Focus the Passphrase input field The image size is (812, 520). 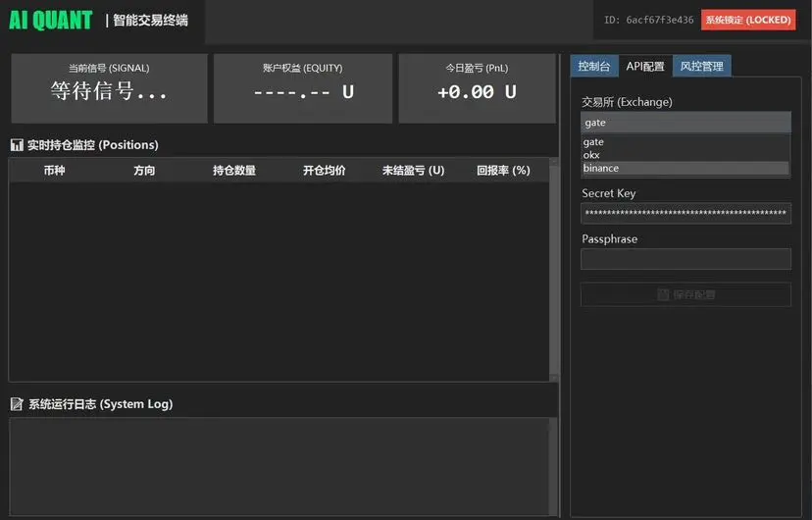685,258
